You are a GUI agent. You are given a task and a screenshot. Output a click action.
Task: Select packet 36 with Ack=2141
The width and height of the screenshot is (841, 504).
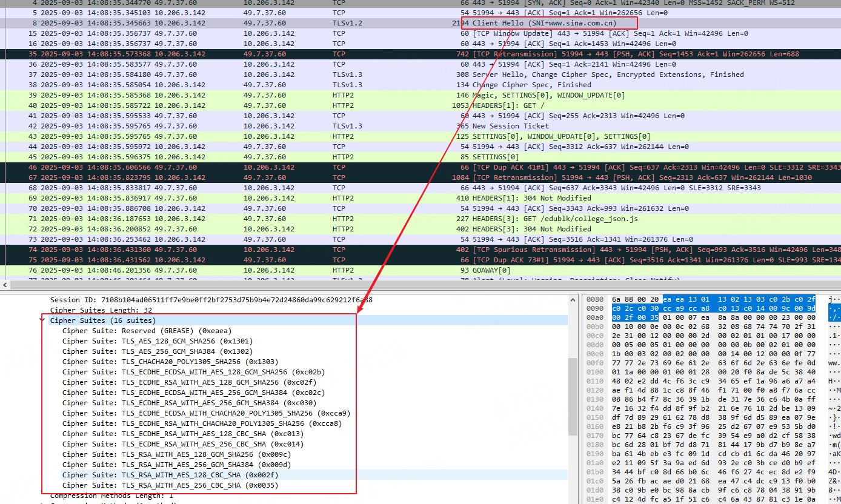point(420,64)
